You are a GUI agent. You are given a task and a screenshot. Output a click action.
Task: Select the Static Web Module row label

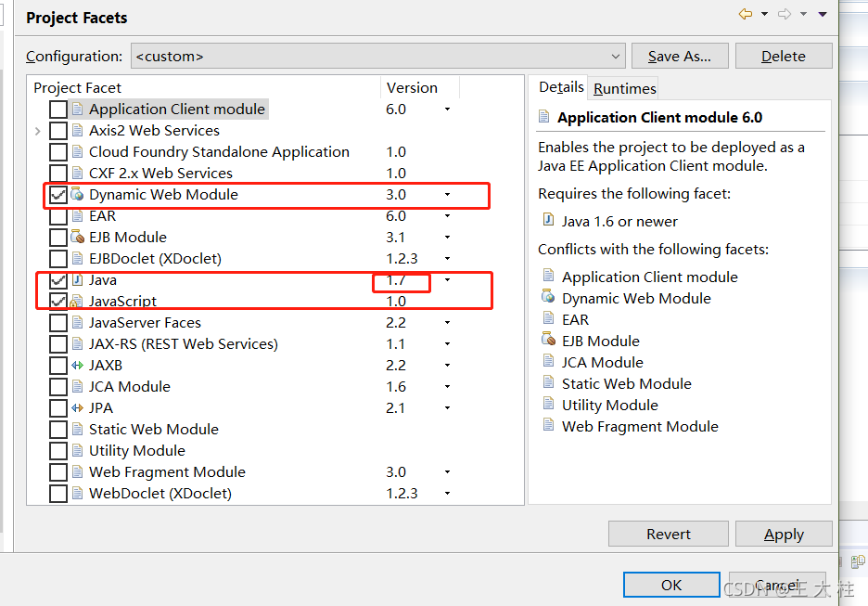154,430
